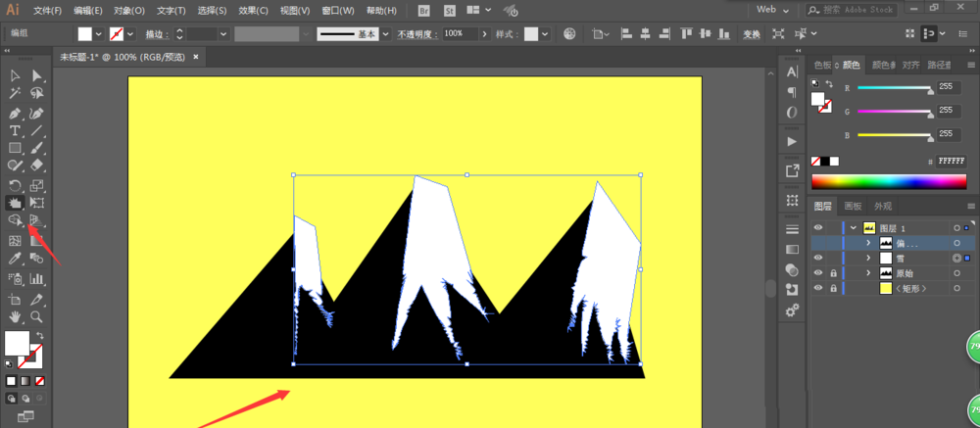Open the Character panel icon in dock

coord(792,71)
